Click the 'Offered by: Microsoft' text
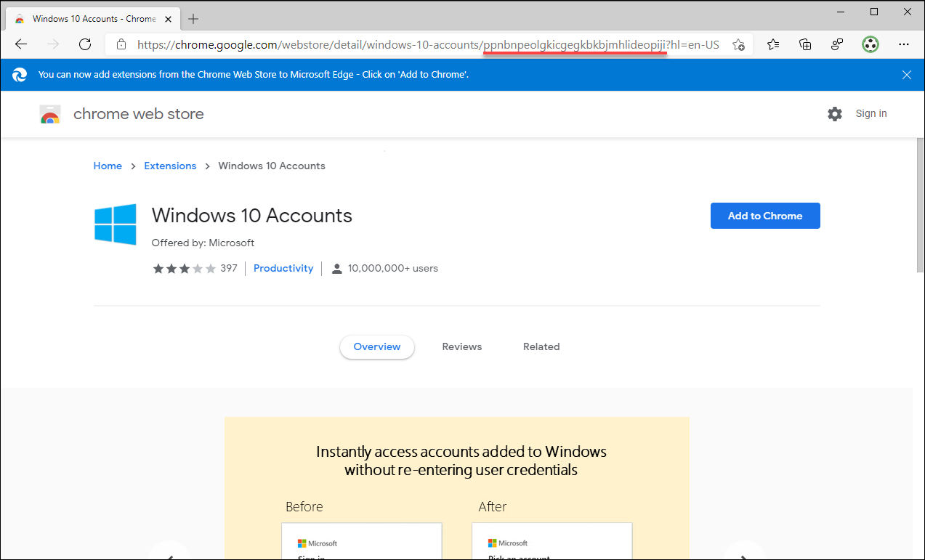Image resolution: width=925 pixels, height=560 pixels. tap(203, 243)
